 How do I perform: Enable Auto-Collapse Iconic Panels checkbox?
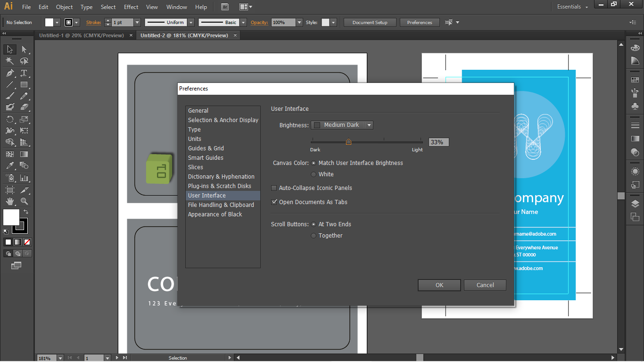274,188
